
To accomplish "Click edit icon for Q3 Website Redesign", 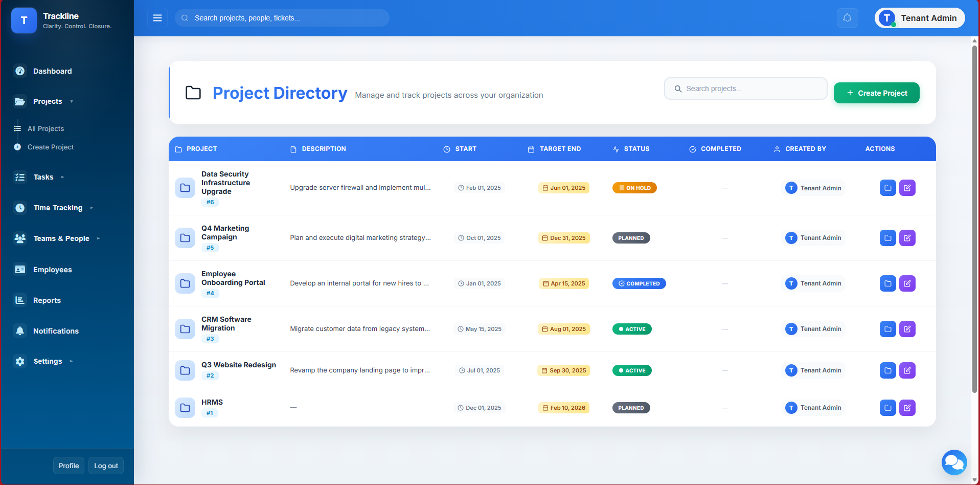I will 907,370.
